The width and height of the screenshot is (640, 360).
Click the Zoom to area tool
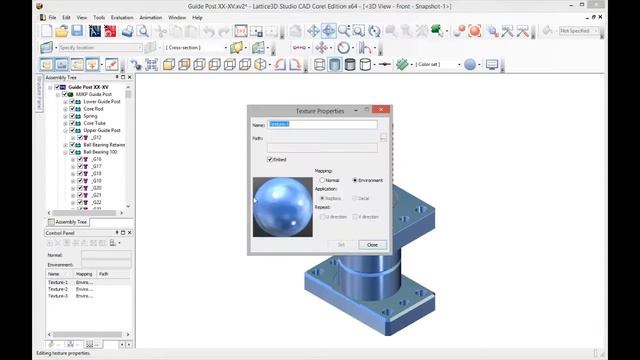pyautogui.click(x=359, y=31)
